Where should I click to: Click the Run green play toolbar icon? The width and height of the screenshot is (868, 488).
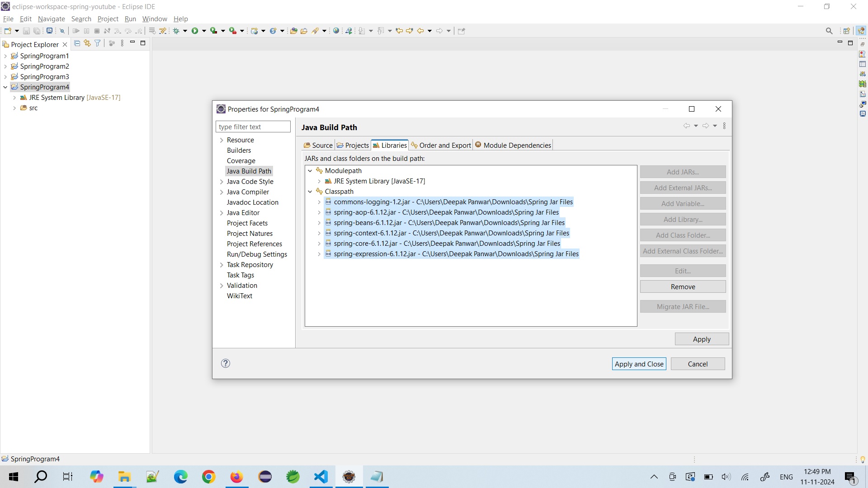click(x=195, y=31)
